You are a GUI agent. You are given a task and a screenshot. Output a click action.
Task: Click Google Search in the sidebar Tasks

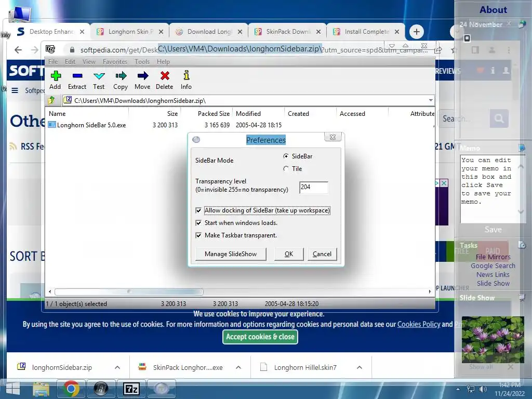point(493,265)
